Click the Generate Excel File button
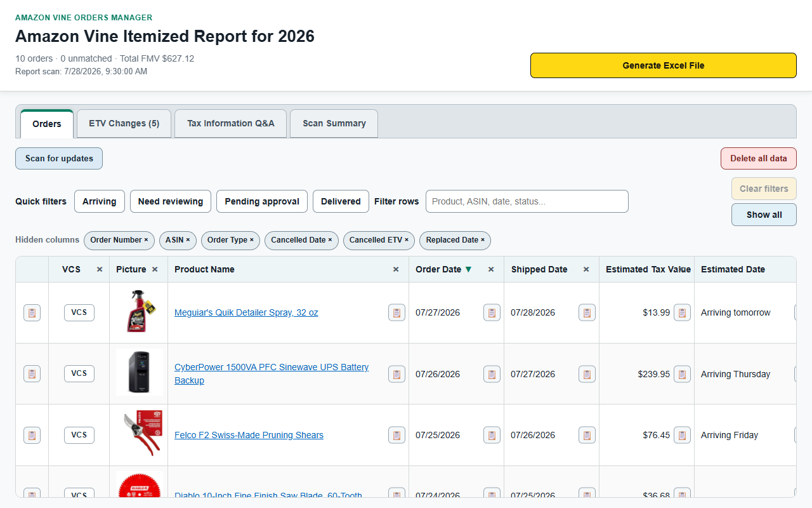812x508 pixels. [x=664, y=65]
